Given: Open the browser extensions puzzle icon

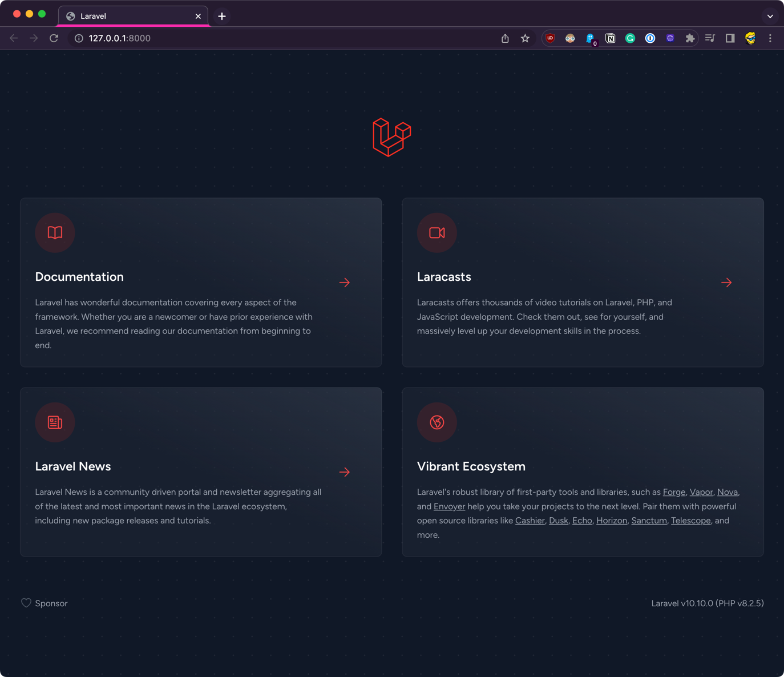Looking at the screenshot, I should (690, 38).
